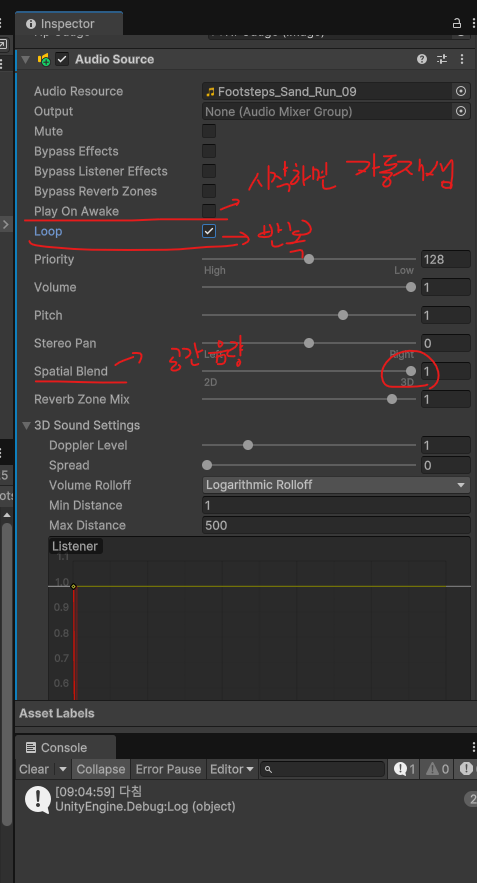Collapse the 3D Sound Settings foldout
The width and height of the screenshot is (477, 883).
pyautogui.click(x=26, y=425)
